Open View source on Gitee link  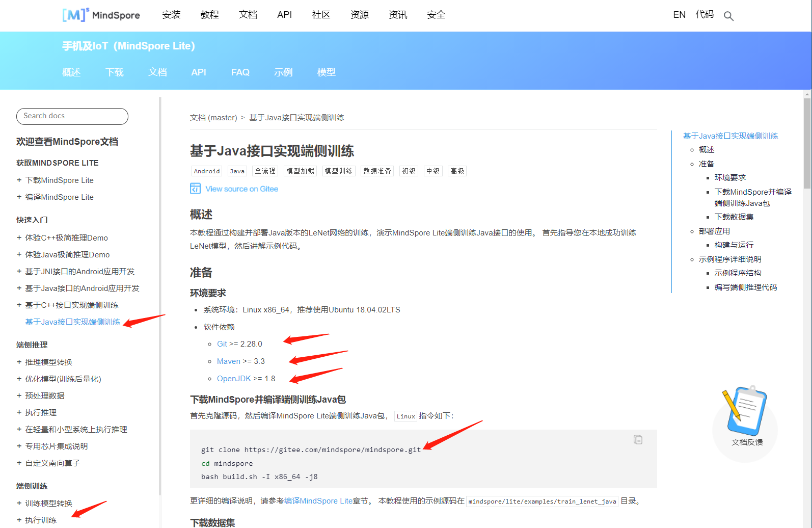tap(242, 189)
